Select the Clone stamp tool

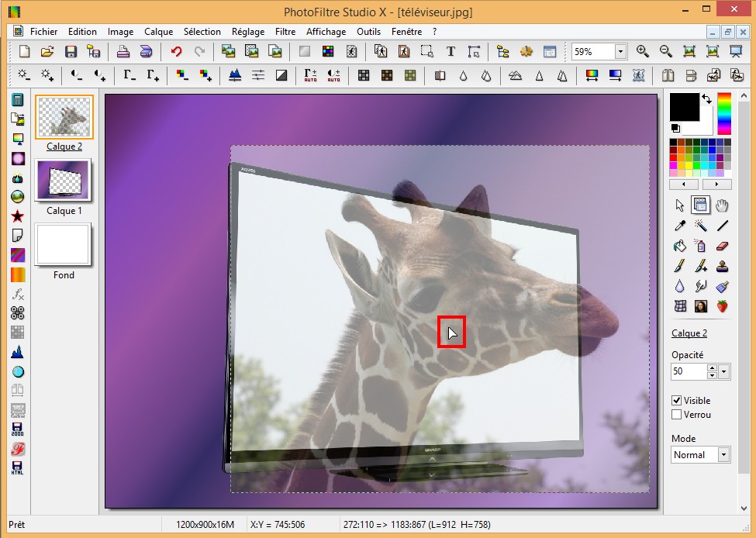tap(722, 266)
